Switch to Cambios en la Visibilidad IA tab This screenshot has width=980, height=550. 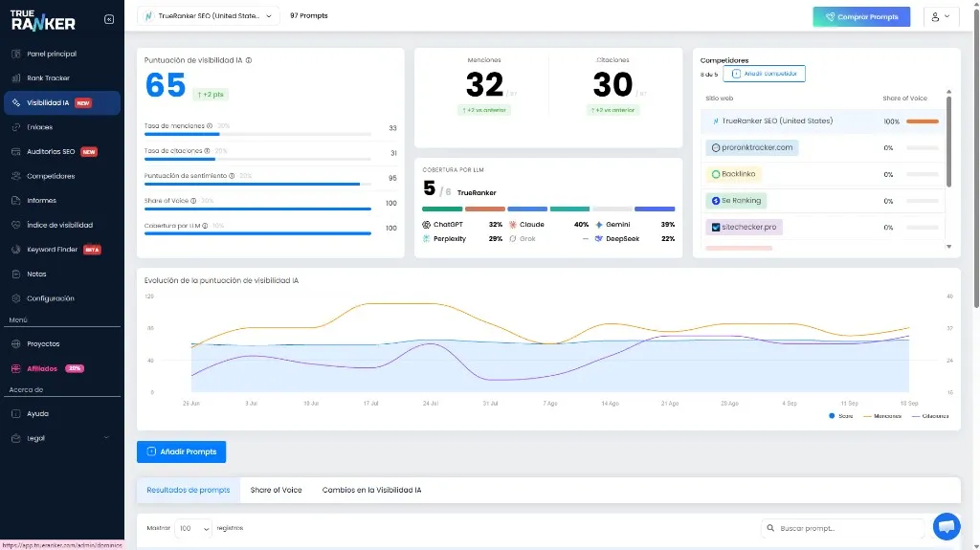371,490
